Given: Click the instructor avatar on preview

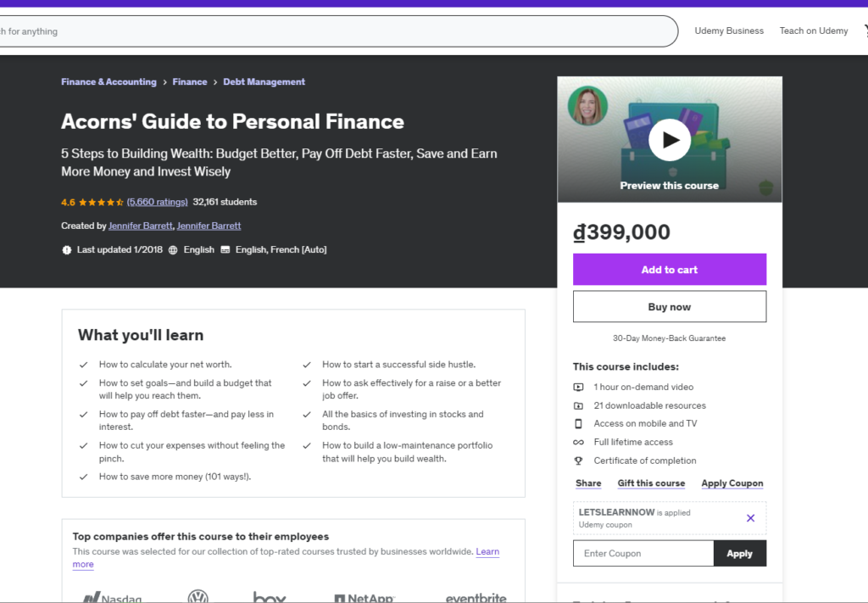Looking at the screenshot, I should click(587, 106).
